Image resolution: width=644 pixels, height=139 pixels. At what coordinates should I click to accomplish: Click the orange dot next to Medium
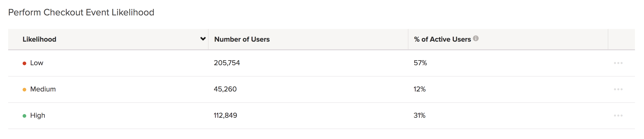point(24,90)
